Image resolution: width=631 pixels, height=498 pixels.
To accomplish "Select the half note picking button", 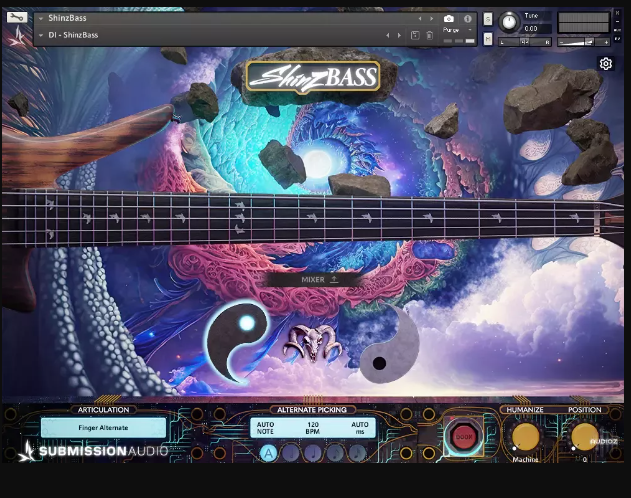I will click(291, 453).
